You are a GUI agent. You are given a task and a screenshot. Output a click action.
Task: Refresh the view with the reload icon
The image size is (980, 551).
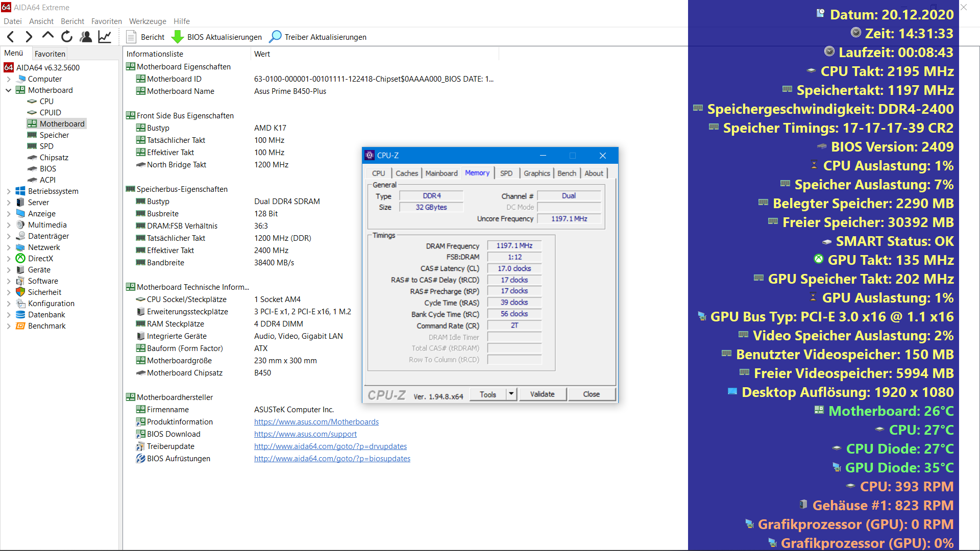67,36
